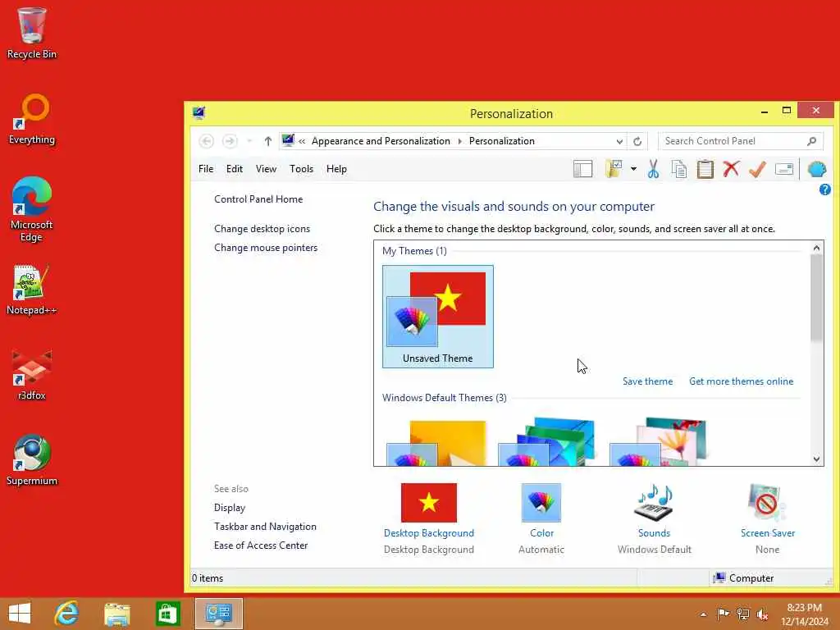840x630 pixels.
Task: Open Classic Shell settings shell icon
Action: point(816,169)
